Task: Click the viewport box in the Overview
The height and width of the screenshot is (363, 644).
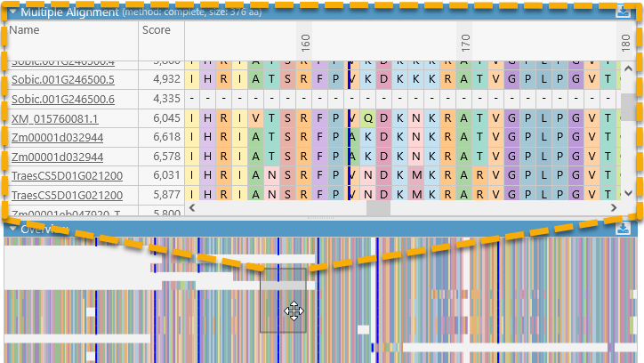Action: 283,300
